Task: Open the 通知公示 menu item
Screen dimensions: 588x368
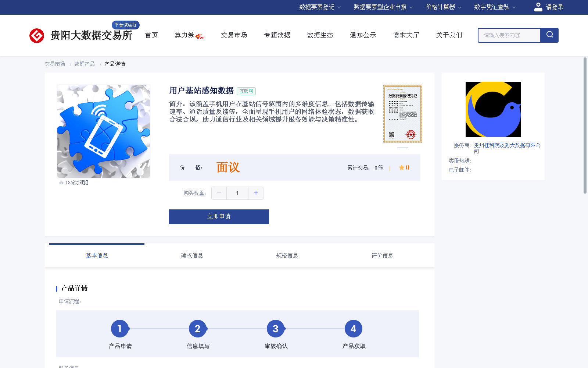Action: [363, 35]
